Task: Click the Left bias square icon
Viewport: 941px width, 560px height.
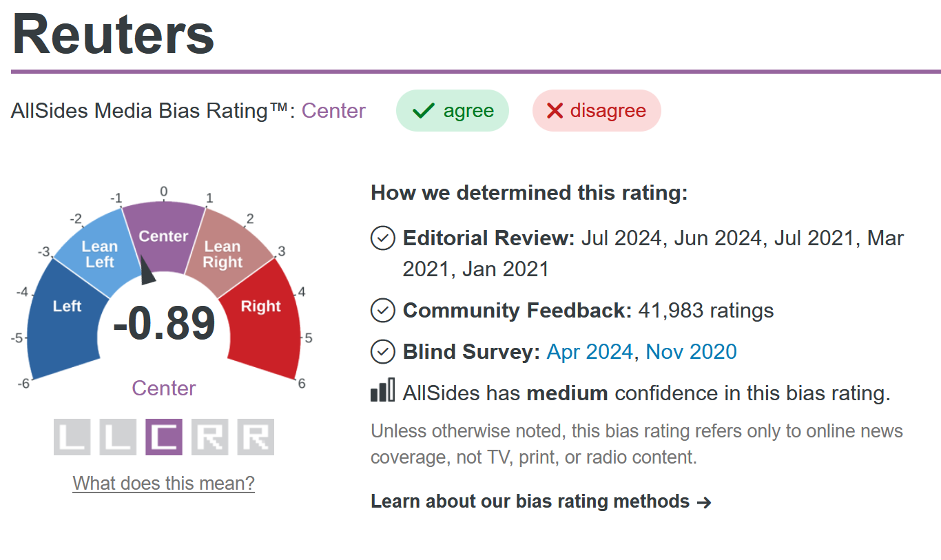Action: (x=72, y=437)
